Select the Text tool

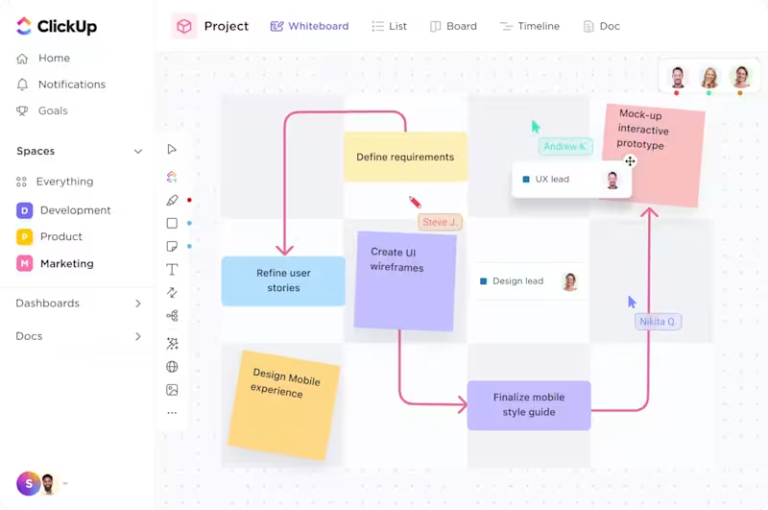172,269
